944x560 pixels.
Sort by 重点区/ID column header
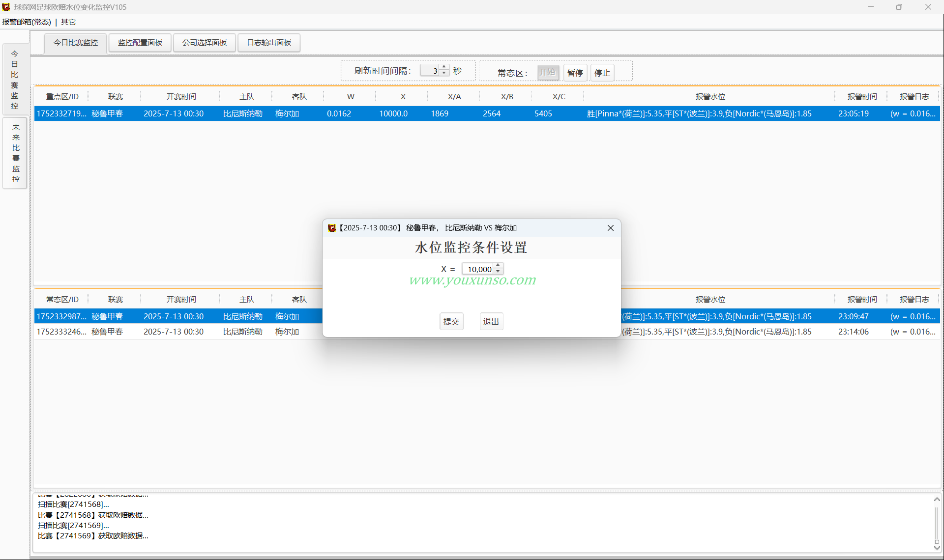coord(62,97)
